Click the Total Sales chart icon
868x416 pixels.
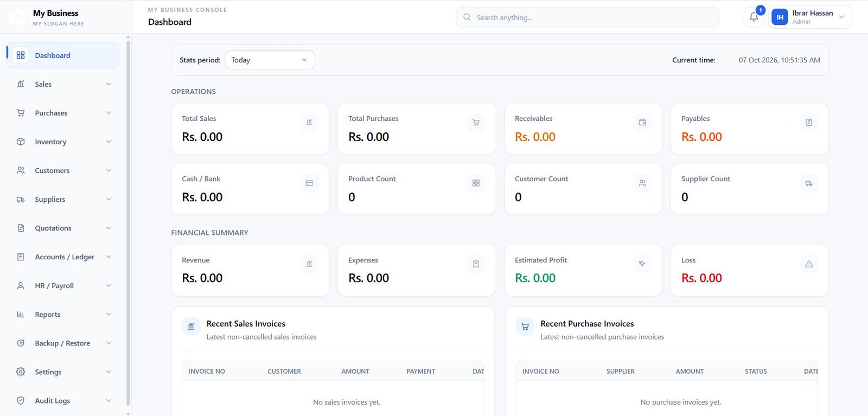(309, 123)
